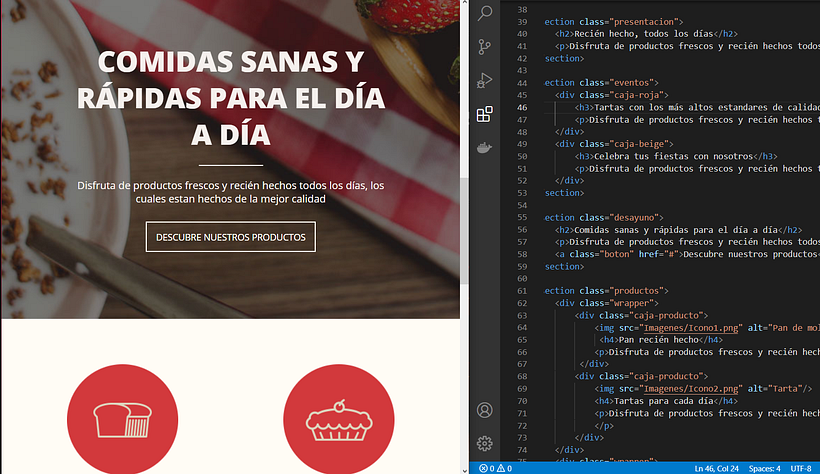Click line number 55 in the gutter
The image size is (820, 474).
(522, 217)
